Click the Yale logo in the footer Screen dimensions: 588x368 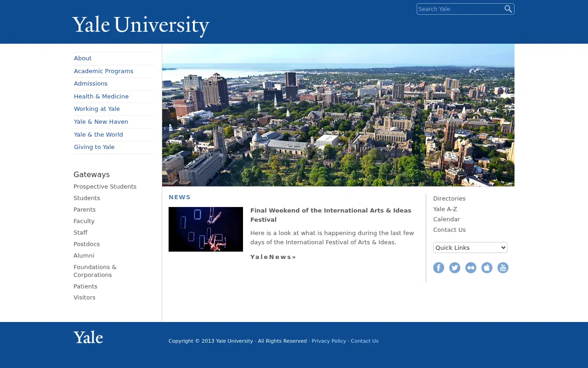coord(88,337)
